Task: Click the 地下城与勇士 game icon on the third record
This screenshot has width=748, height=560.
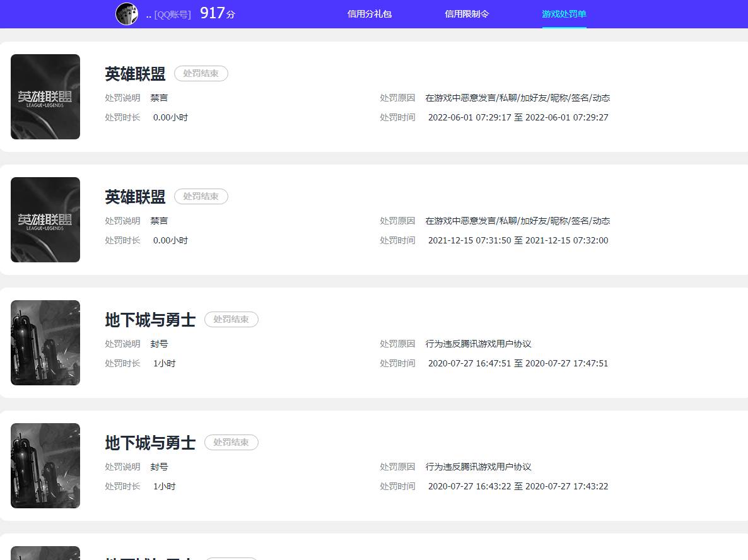Action: pos(45,342)
